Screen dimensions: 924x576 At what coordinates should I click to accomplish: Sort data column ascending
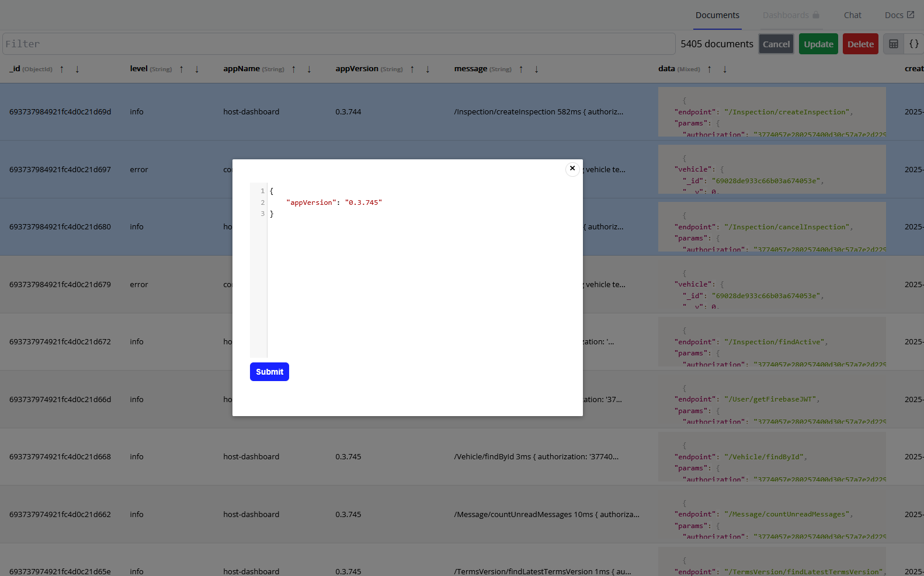pyautogui.click(x=710, y=69)
